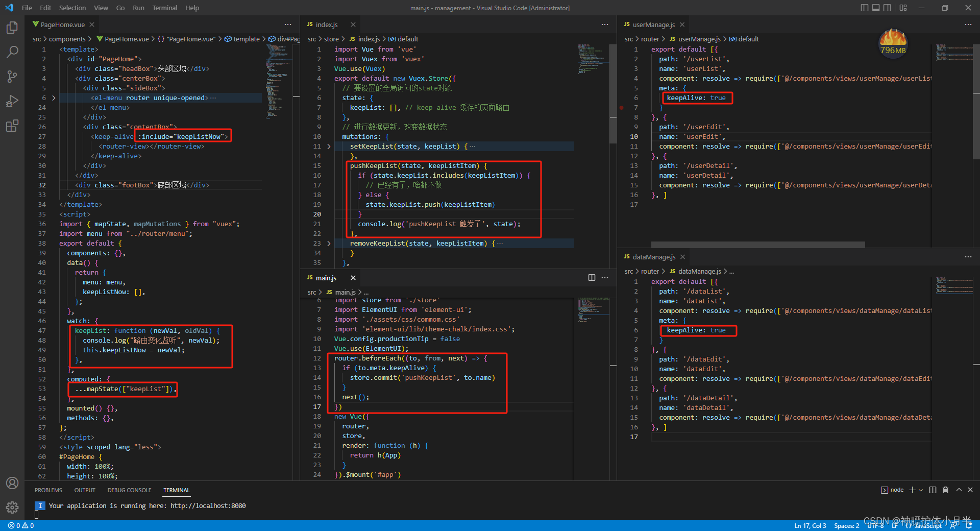Toggle secondary sidebar layout icon in title bar
The image size is (980, 531).
(888, 8)
